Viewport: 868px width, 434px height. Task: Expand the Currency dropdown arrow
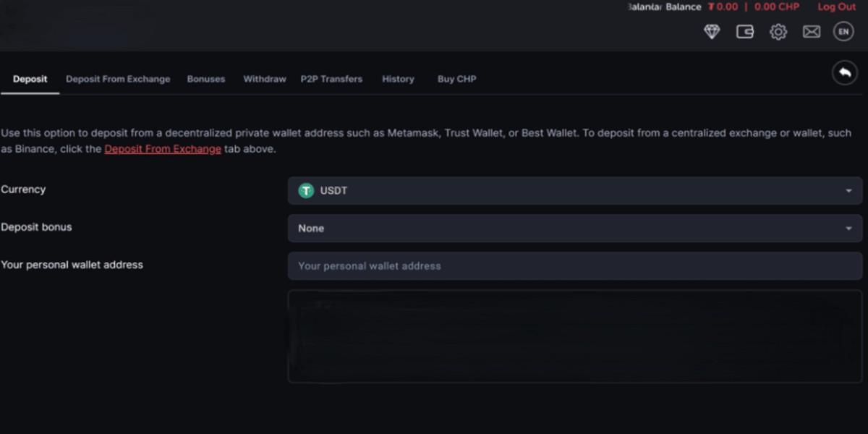coord(848,191)
